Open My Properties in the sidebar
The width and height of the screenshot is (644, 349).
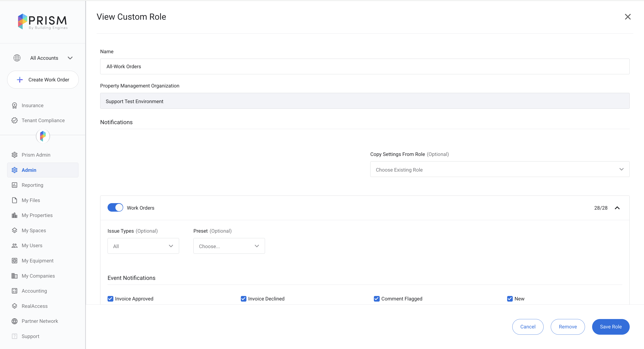point(37,215)
